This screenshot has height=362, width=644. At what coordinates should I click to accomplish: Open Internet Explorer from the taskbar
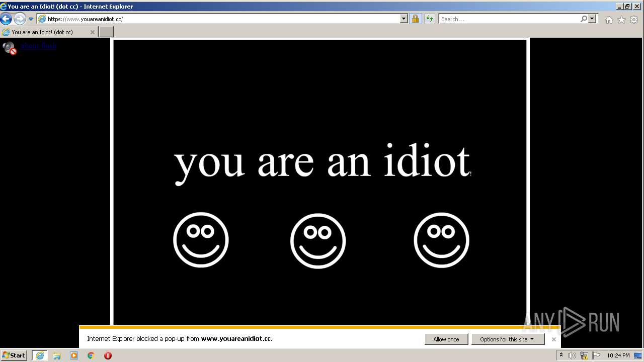pyautogui.click(x=40, y=355)
